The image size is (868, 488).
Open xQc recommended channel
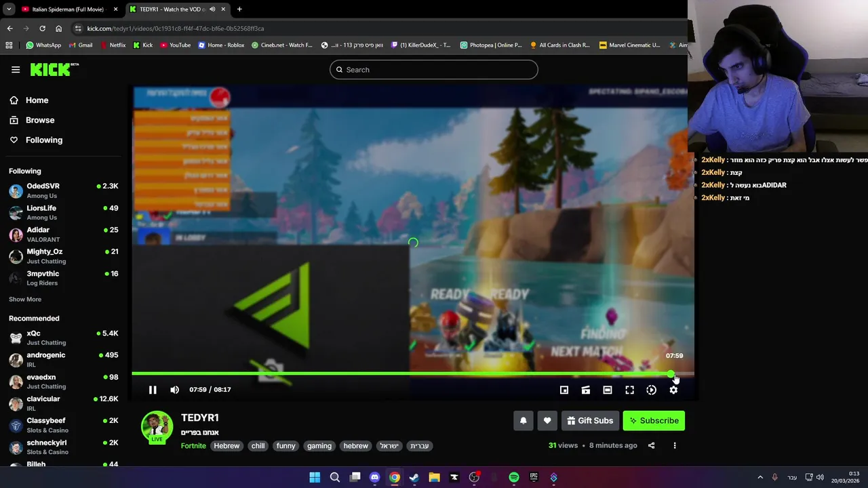(64, 338)
